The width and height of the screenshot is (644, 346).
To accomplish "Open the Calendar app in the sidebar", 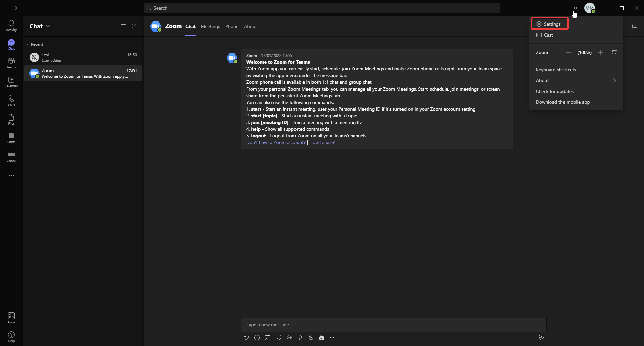I will (x=11, y=82).
